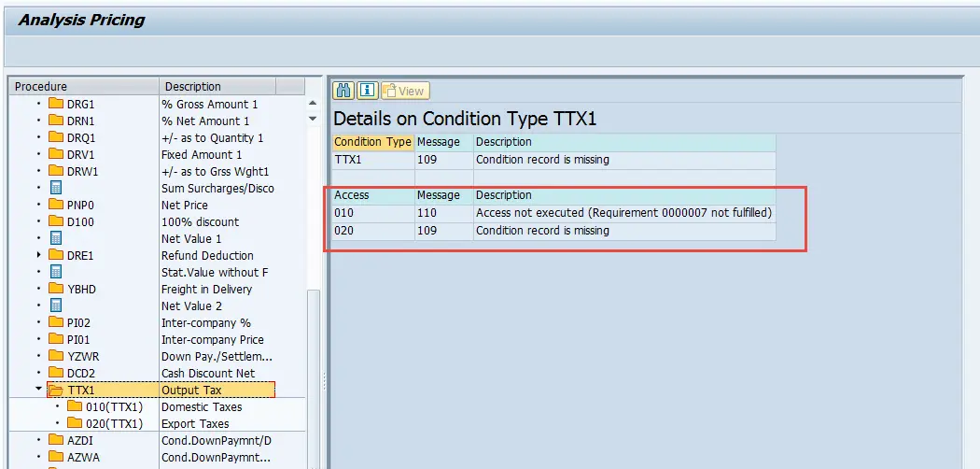Select the 'Inter-company %' description

(x=205, y=322)
